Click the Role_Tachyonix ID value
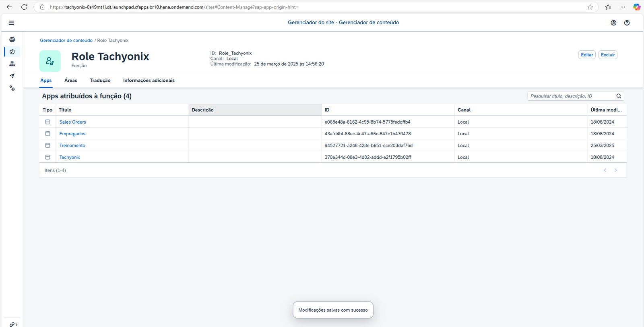Screen dimensions: 644x327 235,53
